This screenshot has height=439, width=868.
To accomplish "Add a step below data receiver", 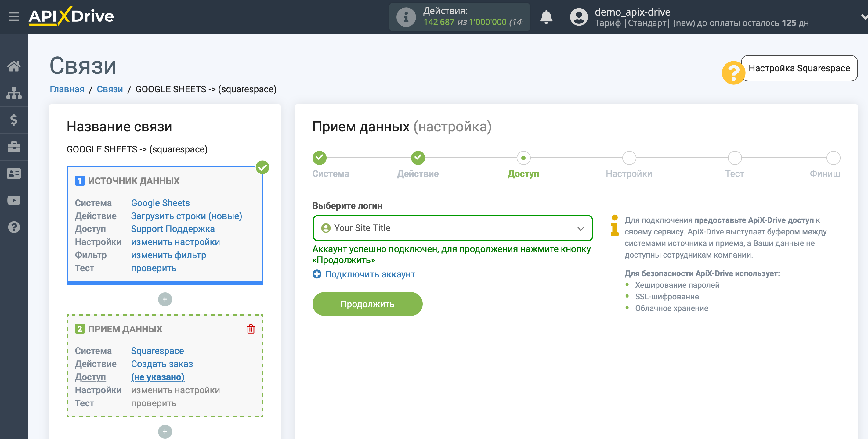I will [165, 432].
